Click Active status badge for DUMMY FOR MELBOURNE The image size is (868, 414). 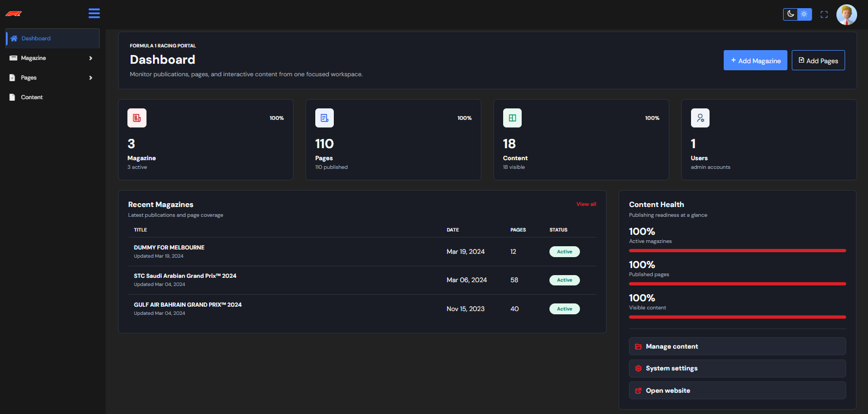(x=565, y=252)
